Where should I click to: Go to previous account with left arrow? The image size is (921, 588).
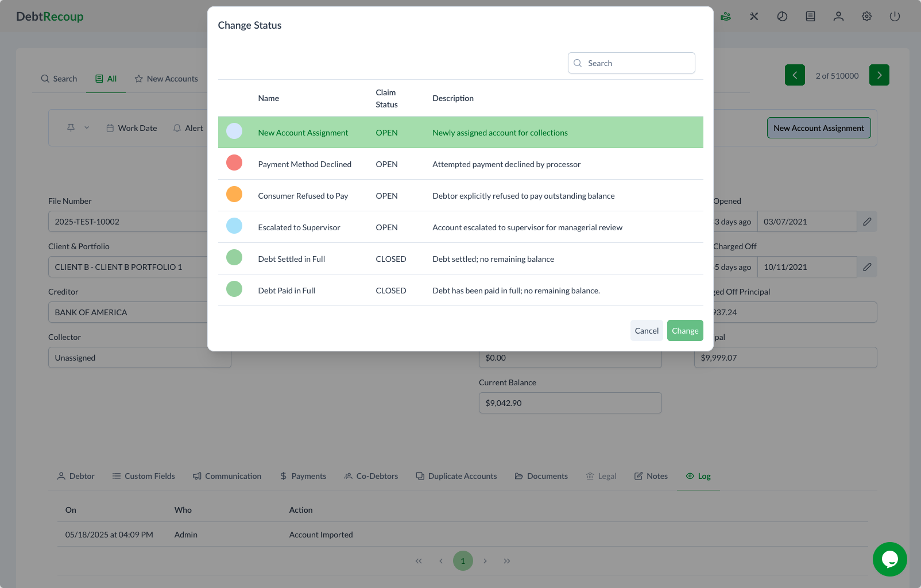pyautogui.click(x=795, y=75)
